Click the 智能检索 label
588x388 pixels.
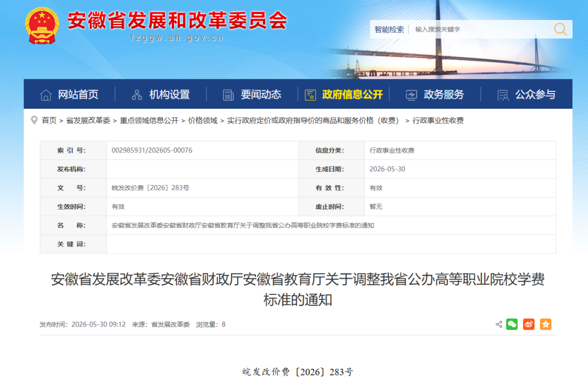coord(389,29)
